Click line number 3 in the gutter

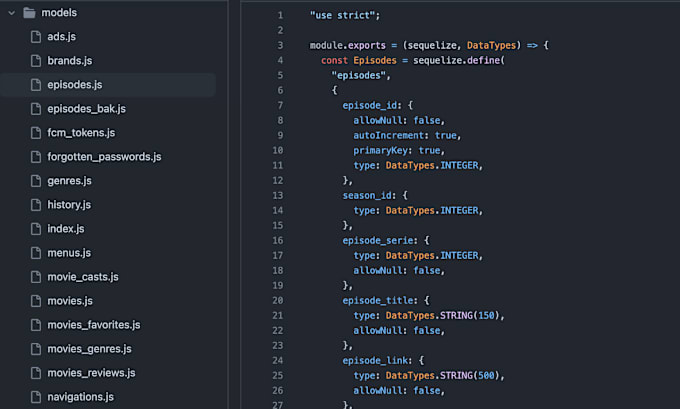pos(280,46)
